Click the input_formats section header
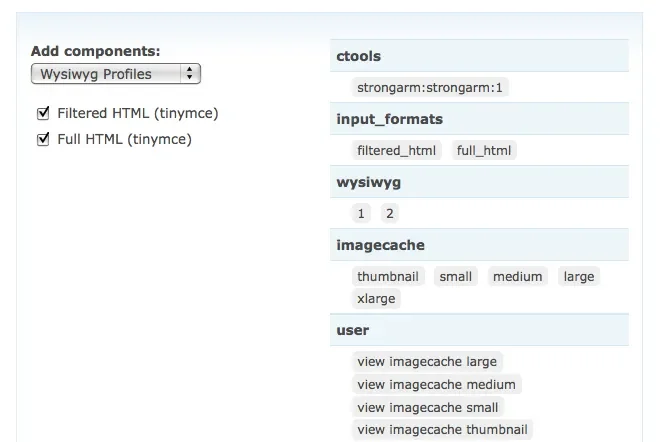The height and width of the screenshot is (442, 671). coord(479,119)
